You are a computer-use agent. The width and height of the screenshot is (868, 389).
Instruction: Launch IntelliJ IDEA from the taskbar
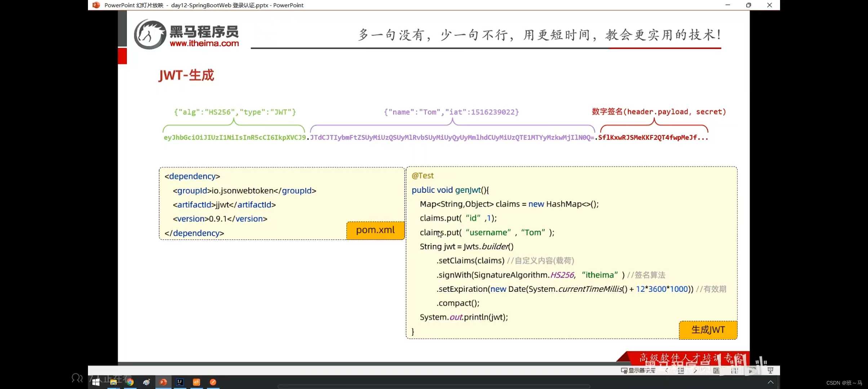point(180,383)
